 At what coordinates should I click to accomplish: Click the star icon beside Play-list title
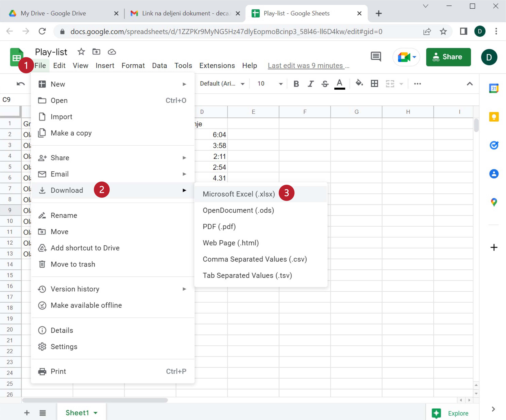click(81, 52)
